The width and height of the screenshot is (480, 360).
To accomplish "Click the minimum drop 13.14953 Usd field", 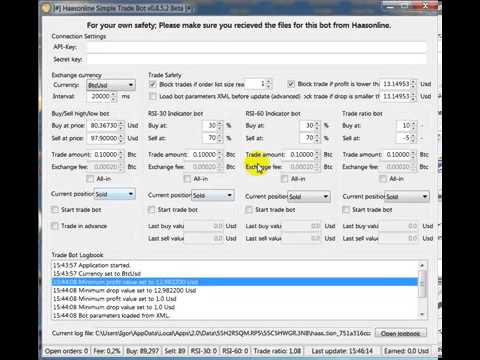I will click(398, 96).
